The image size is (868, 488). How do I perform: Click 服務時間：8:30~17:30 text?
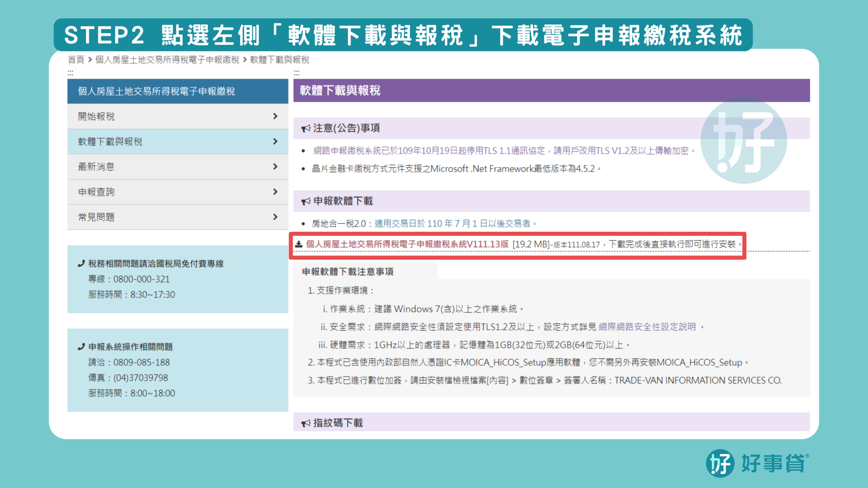pyautogui.click(x=132, y=294)
